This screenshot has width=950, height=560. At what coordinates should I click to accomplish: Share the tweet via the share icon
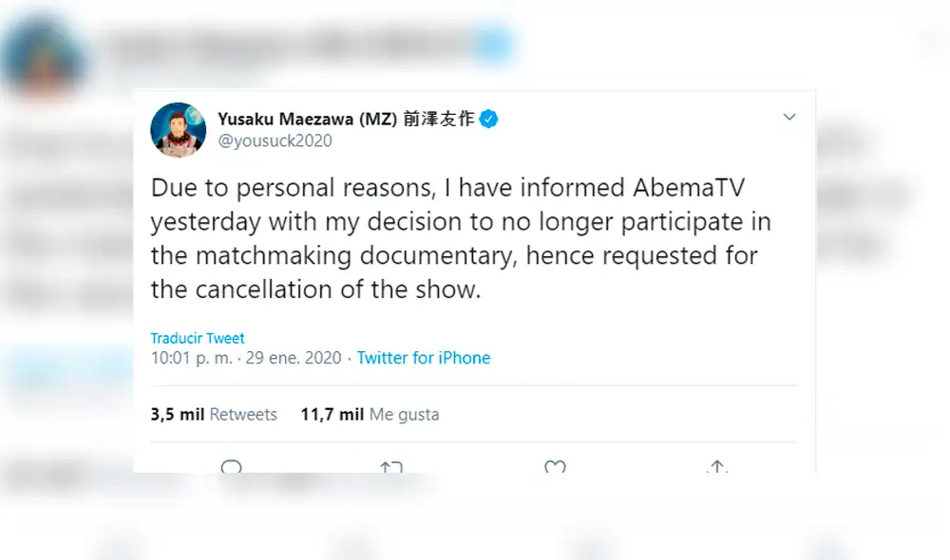tap(717, 467)
